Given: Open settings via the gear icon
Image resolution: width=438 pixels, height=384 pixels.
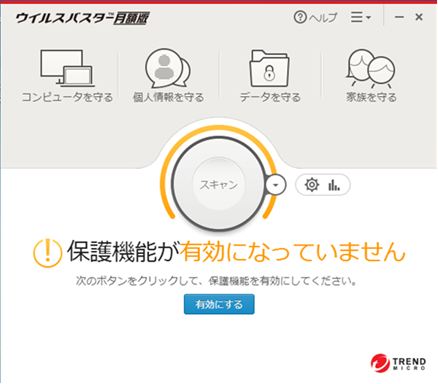Looking at the screenshot, I should (x=312, y=184).
